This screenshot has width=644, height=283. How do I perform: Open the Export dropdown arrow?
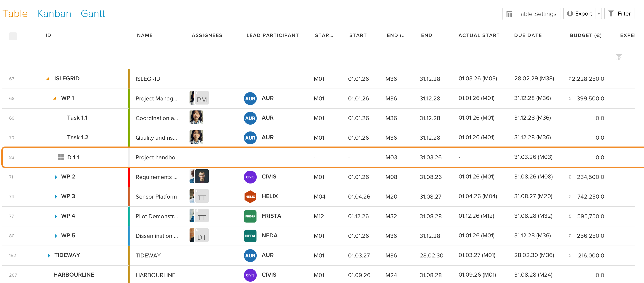[599, 13]
